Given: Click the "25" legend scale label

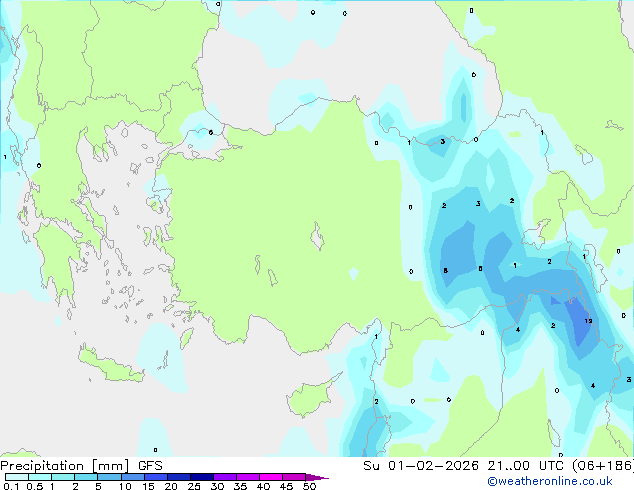Looking at the screenshot, I should click(194, 486).
